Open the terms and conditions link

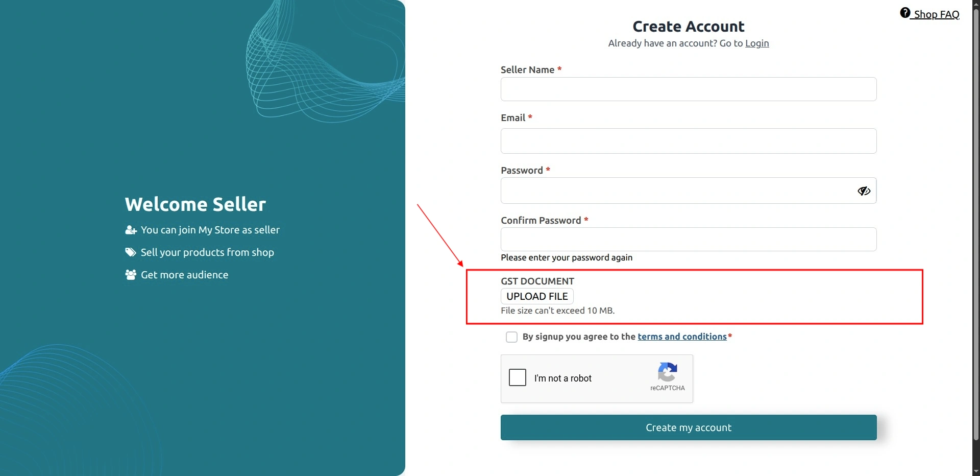pos(682,337)
